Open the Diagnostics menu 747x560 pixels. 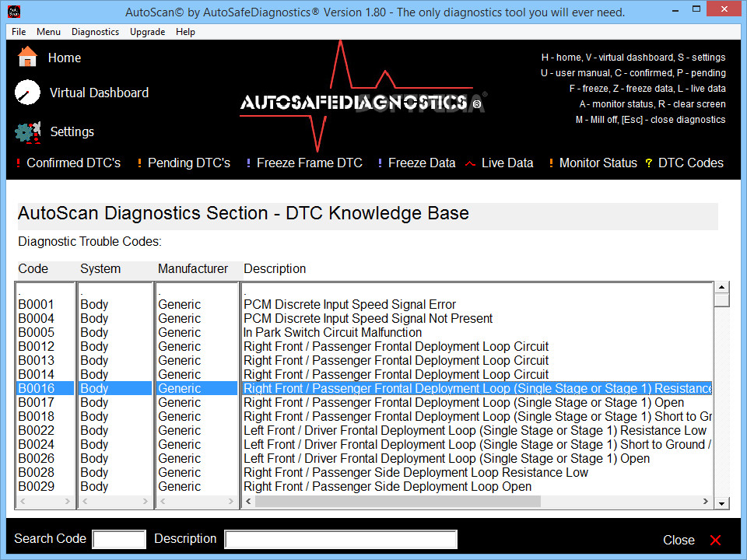pyautogui.click(x=95, y=32)
